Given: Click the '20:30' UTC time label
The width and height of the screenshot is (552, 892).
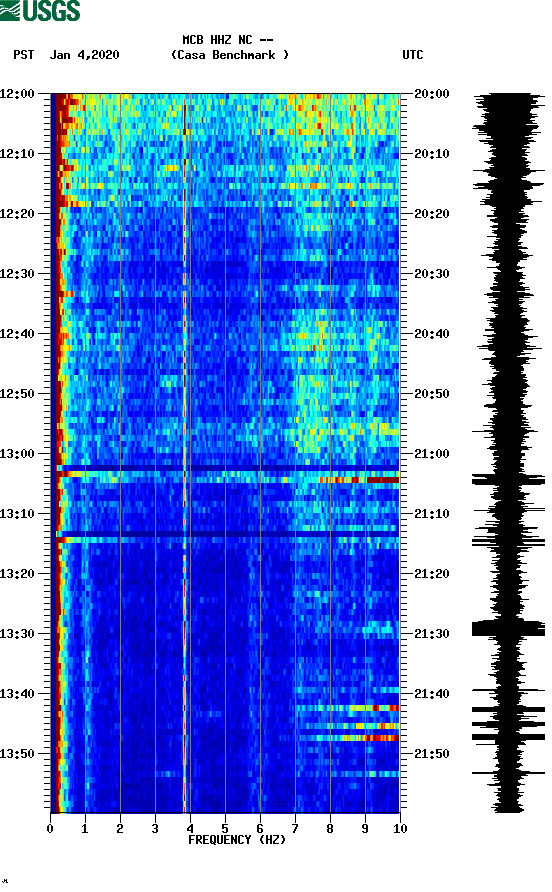Looking at the screenshot, I should click(432, 274).
